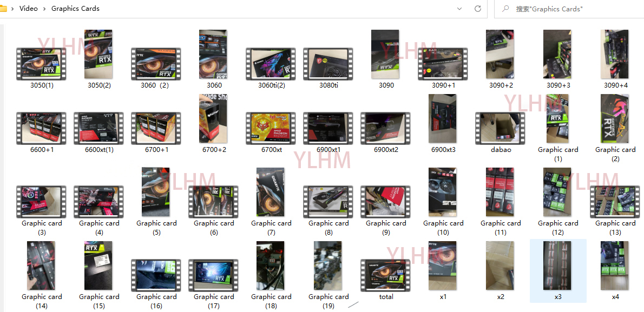Select the 3090 video thumbnail

point(385,54)
